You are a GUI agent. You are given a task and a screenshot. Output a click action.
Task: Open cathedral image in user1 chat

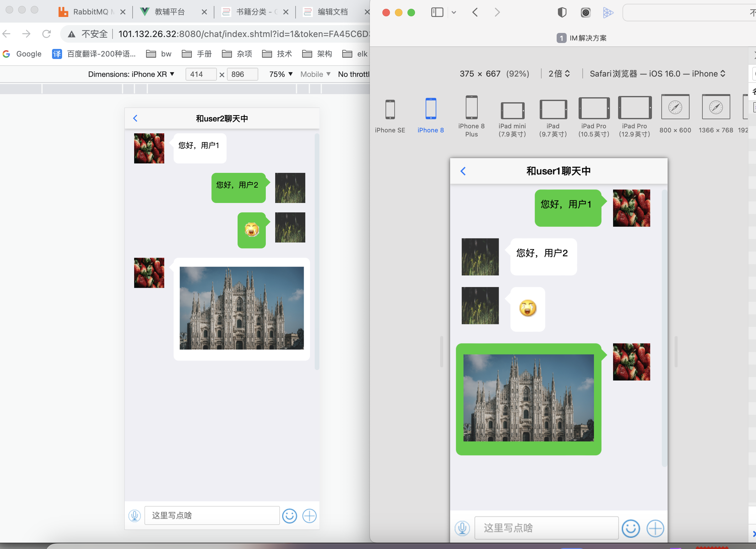pos(528,397)
